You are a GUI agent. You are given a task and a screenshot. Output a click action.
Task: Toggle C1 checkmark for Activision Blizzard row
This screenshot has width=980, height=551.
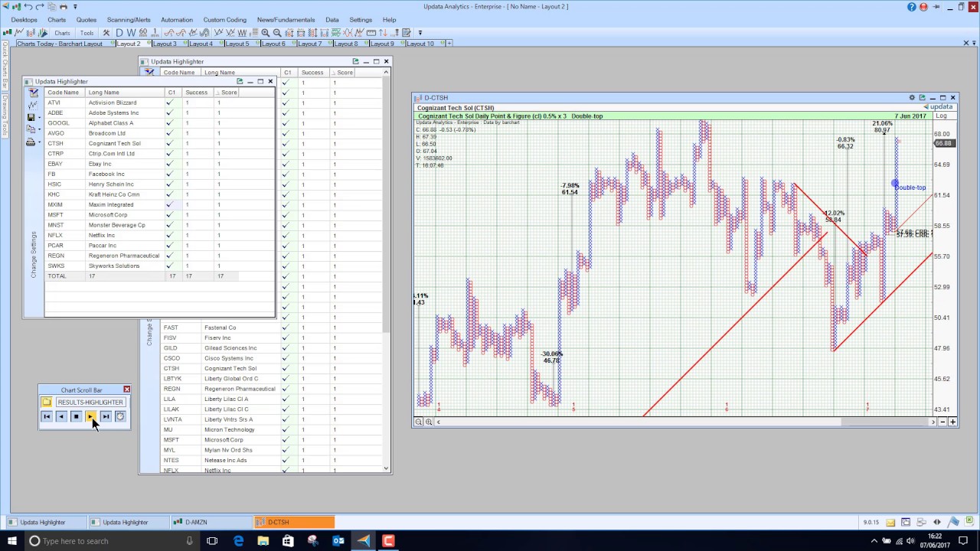pyautogui.click(x=170, y=103)
